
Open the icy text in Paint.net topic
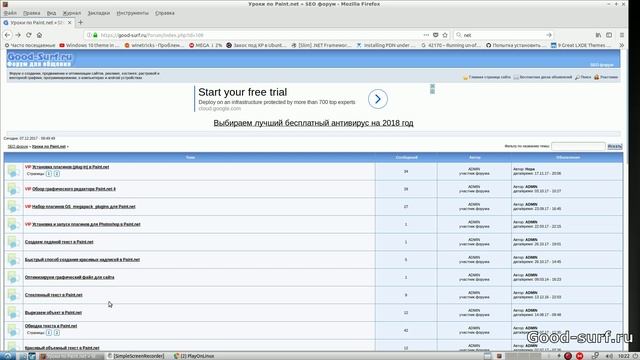(x=59, y=242)
